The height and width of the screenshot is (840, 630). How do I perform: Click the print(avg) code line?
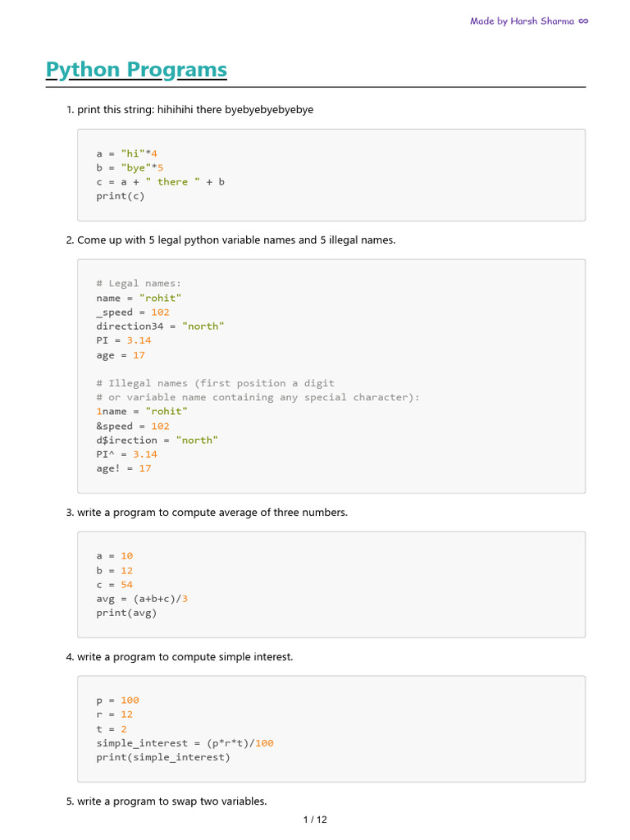click(126, 612)
